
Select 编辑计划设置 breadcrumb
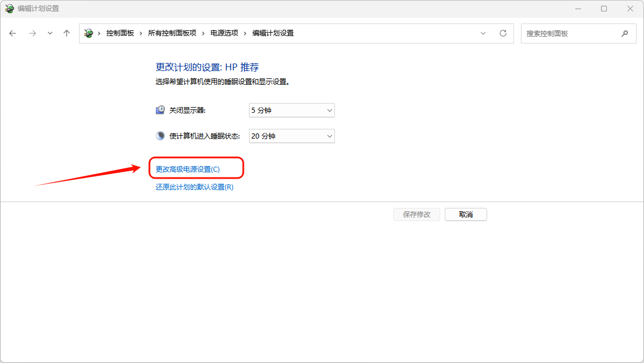(272, 33)
